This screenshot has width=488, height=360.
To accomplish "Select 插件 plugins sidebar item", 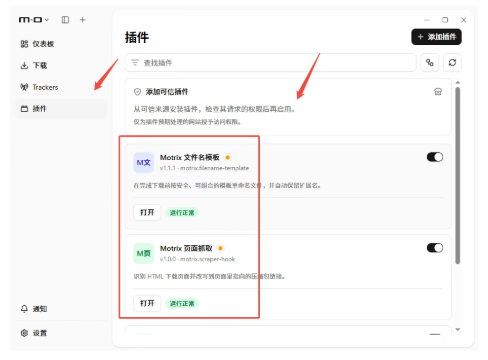I will pyautogui.click(x=61, y=109).
